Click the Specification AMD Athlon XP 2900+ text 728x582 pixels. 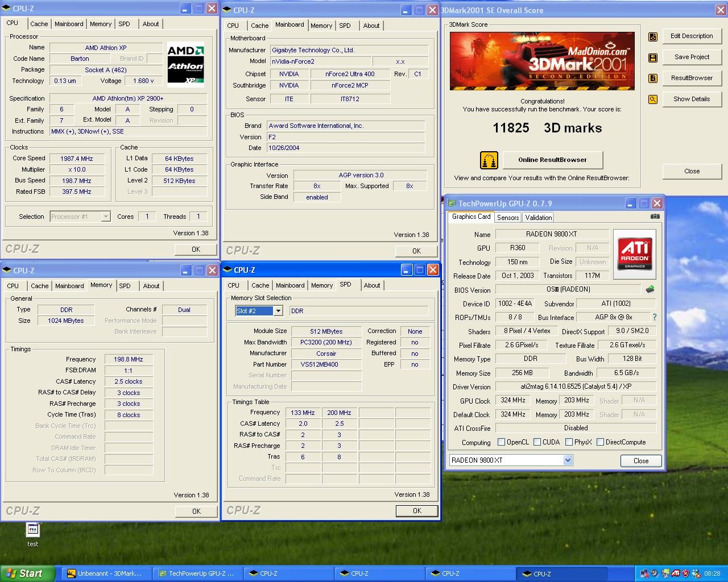pyautogui.click(x=128, y=98)
